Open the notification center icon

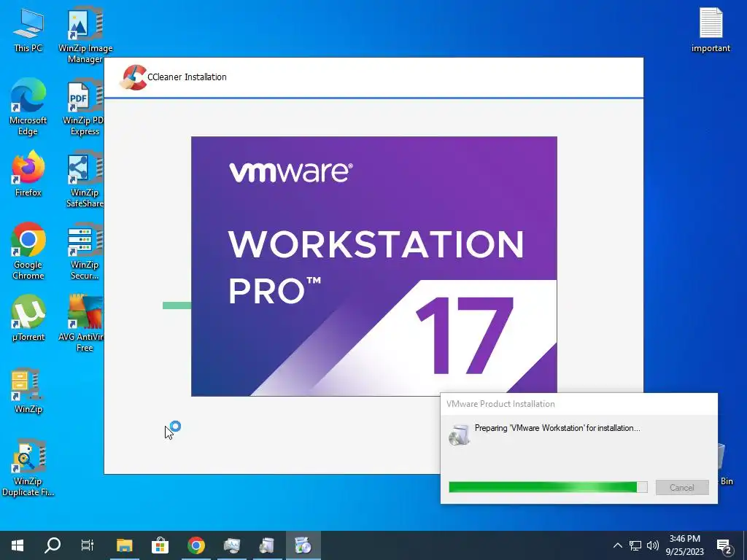click(724, 546)
